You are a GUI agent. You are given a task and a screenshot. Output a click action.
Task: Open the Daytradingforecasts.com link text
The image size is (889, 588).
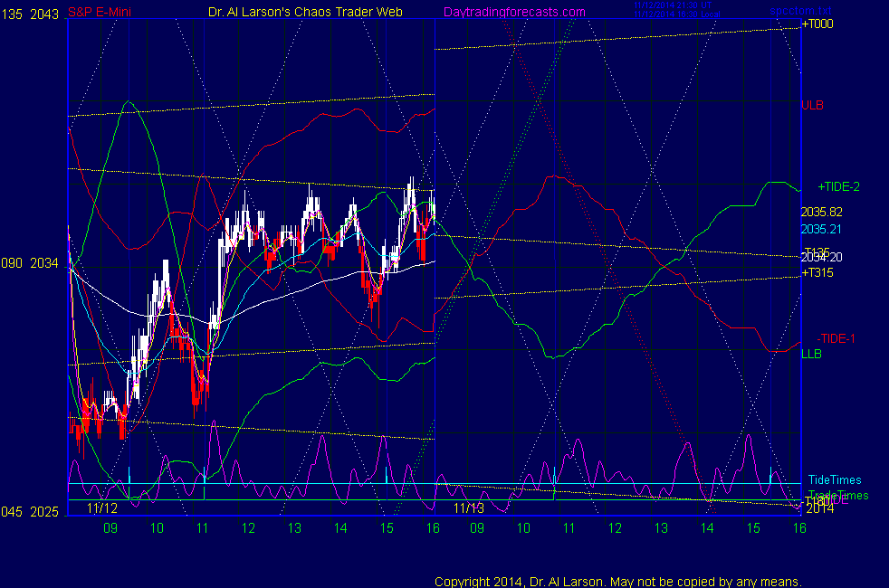point(514,12)
